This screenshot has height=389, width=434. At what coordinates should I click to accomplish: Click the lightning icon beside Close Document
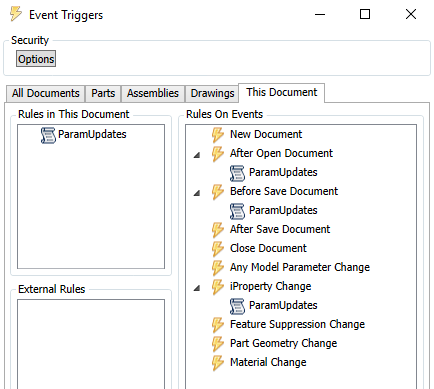[218, 249]
